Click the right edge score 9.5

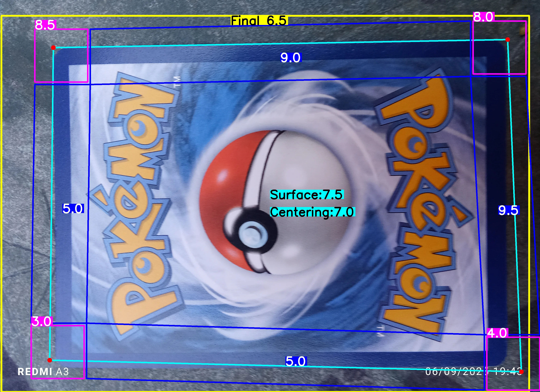point(509,210)
